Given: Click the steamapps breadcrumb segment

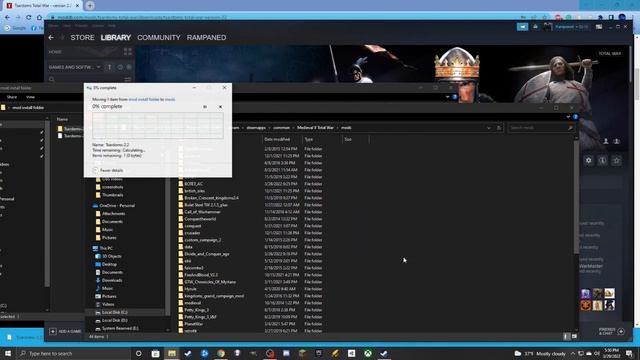Looking at the screenshot, I should tap(256, 128).
